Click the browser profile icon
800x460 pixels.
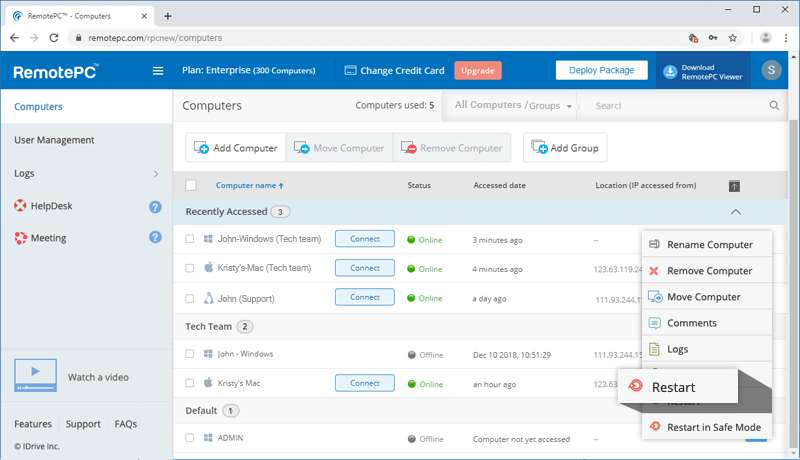[765, 38]
